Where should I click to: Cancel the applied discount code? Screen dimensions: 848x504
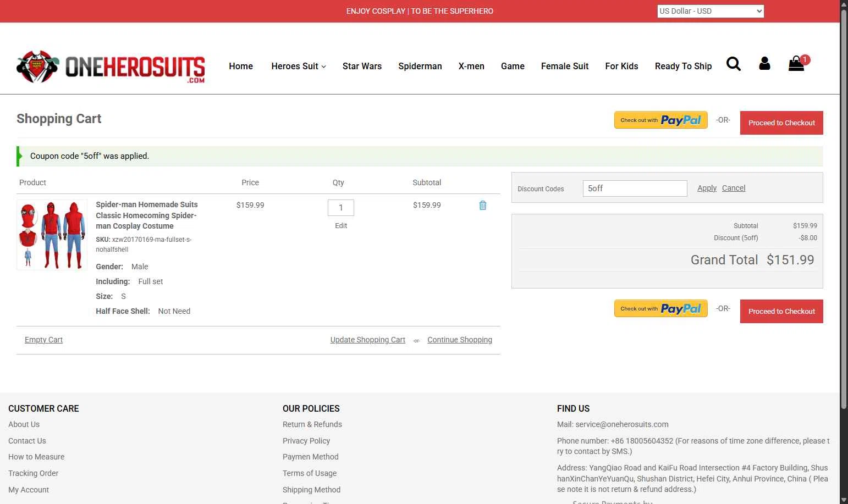coord(734,188)
